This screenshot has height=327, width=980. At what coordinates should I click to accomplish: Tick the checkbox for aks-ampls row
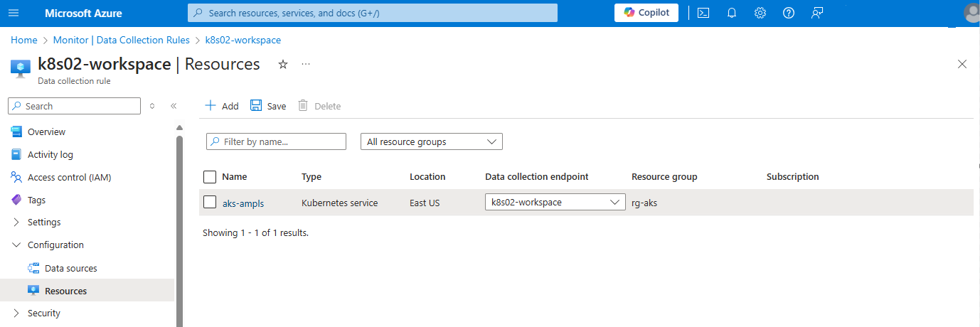point(210,203)
